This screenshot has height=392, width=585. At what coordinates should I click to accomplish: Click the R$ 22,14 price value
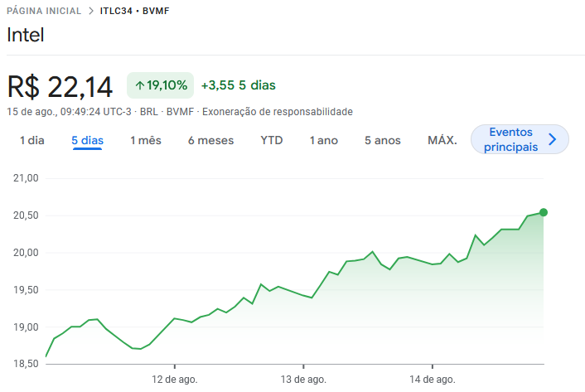[x=60, y=86]
